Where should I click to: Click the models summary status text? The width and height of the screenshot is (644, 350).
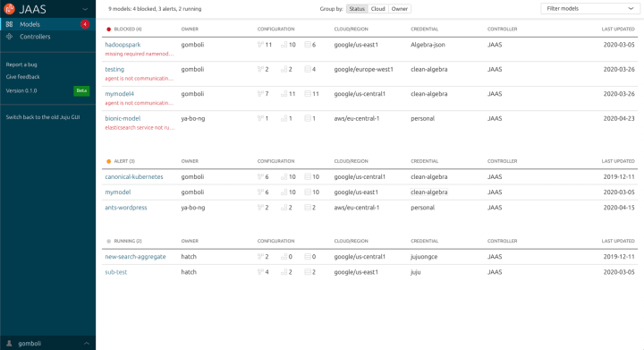(x=155, y=9)
